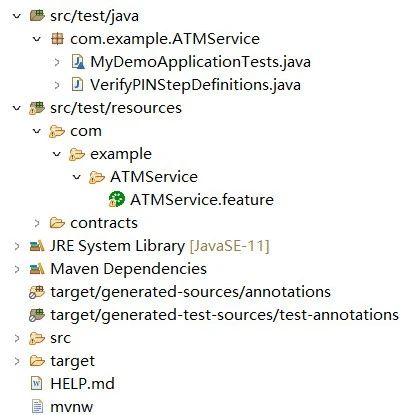The width and height of the screenshot is (416, 415).
Task: Collapse the src/test/resources node
Action: tap(17, 108)
